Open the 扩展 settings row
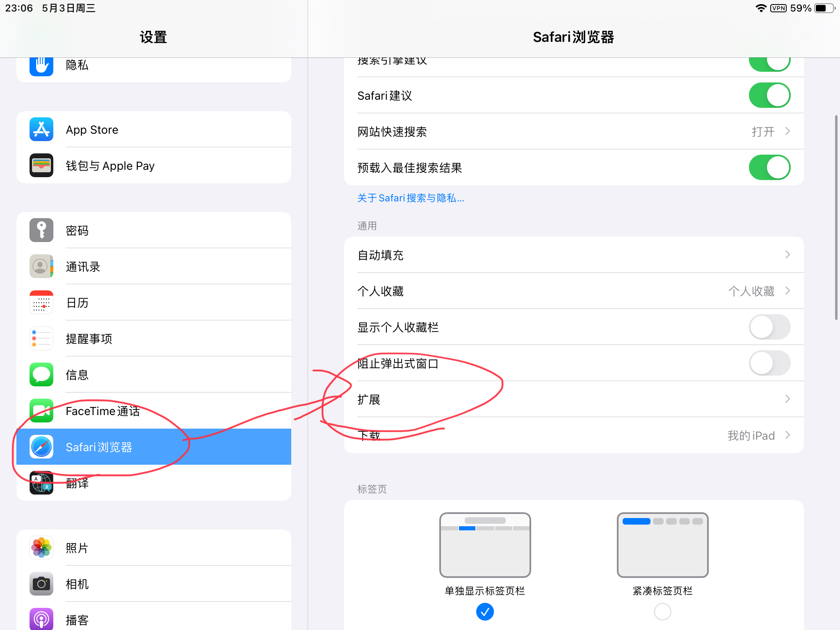This screenshot has height=630, width=840. click(x=573, y=399)
